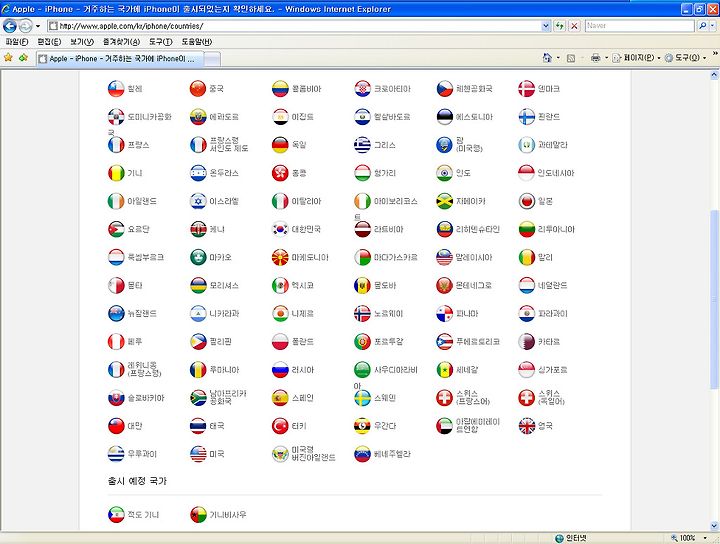Print the page using printer icon
720x544 pixels.
tap(595, 57)
